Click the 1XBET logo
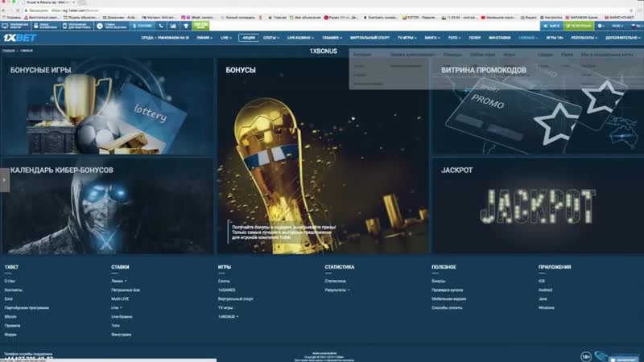644x362 pixels. tap(19, 38)
